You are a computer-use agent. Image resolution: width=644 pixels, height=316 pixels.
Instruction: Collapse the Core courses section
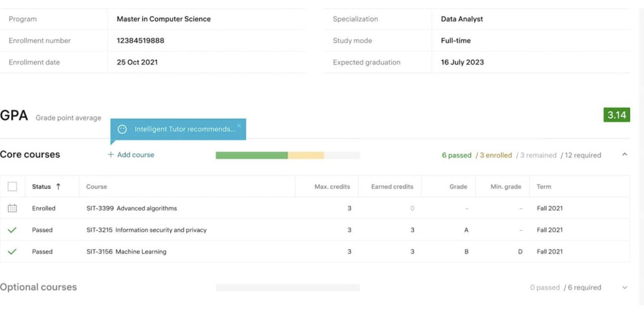(625, 154)
